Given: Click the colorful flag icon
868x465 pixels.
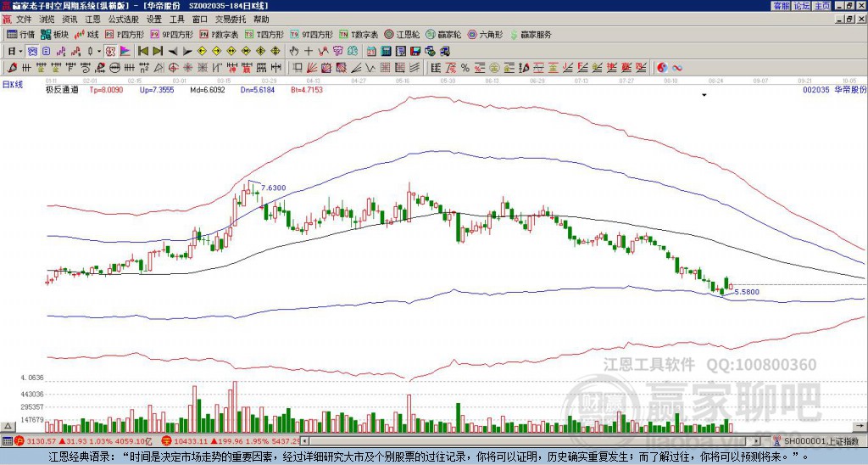Looking at the screenshot, I should [x=125, y=52].
